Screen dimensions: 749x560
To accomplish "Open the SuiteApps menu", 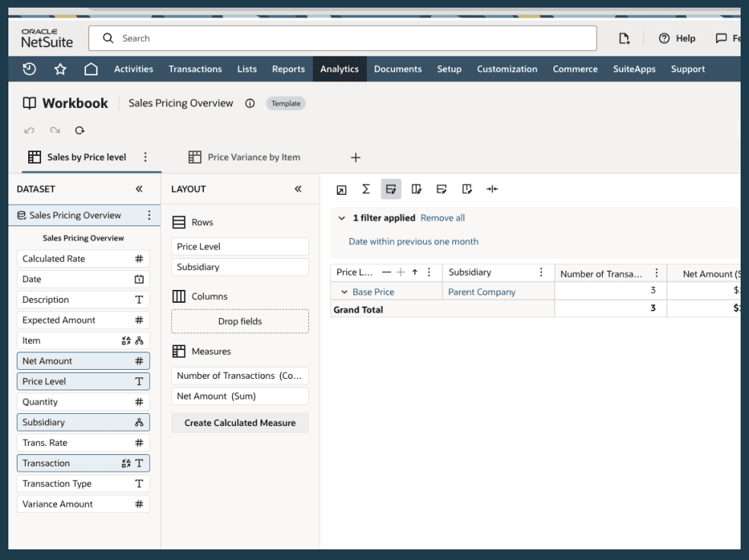I will [634, 69].
